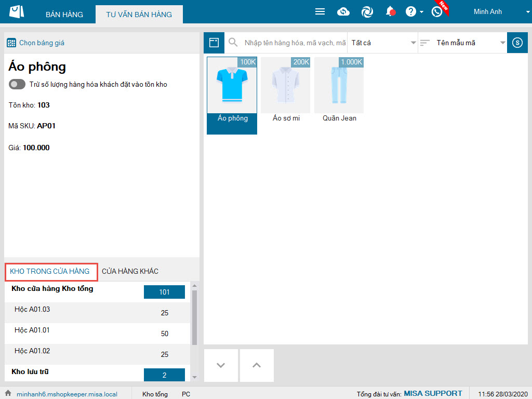532x399 pixels.
Task: Click the Mã SKU AP01 value
Action: (46, 126)
